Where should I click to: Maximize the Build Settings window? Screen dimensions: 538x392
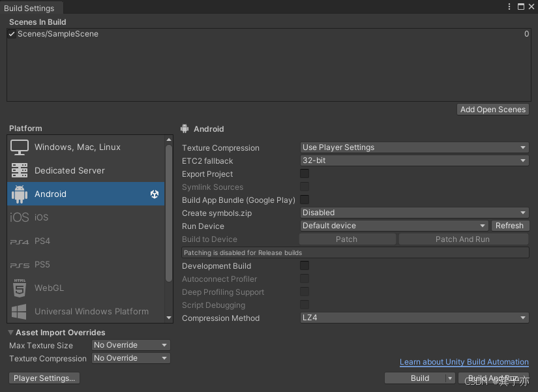pos(521,7)
